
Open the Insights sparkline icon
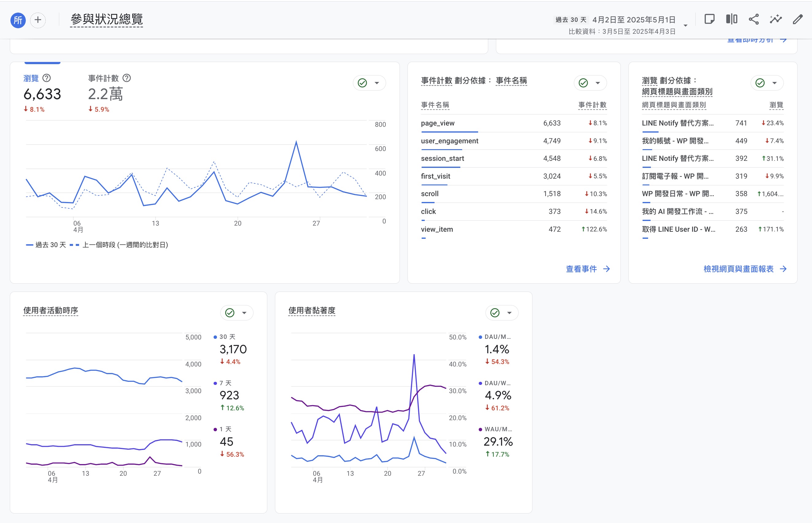click(776, 19)
